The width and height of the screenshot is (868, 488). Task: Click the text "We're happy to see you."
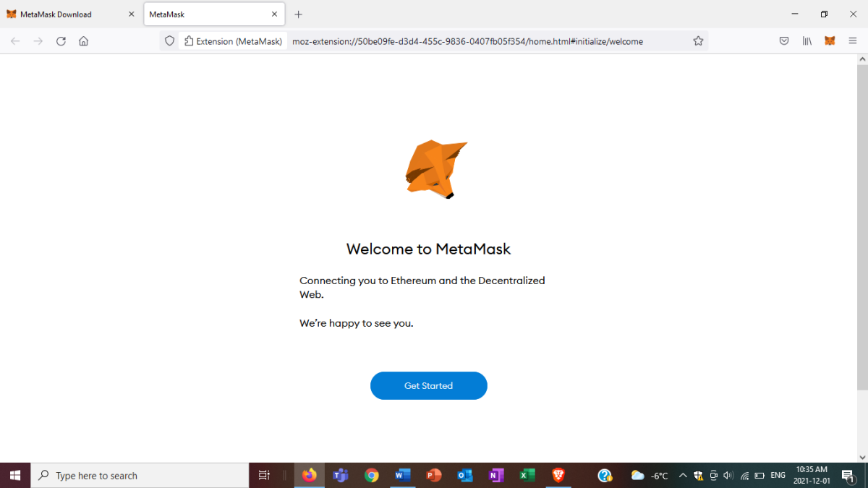(x=357, y=323)
